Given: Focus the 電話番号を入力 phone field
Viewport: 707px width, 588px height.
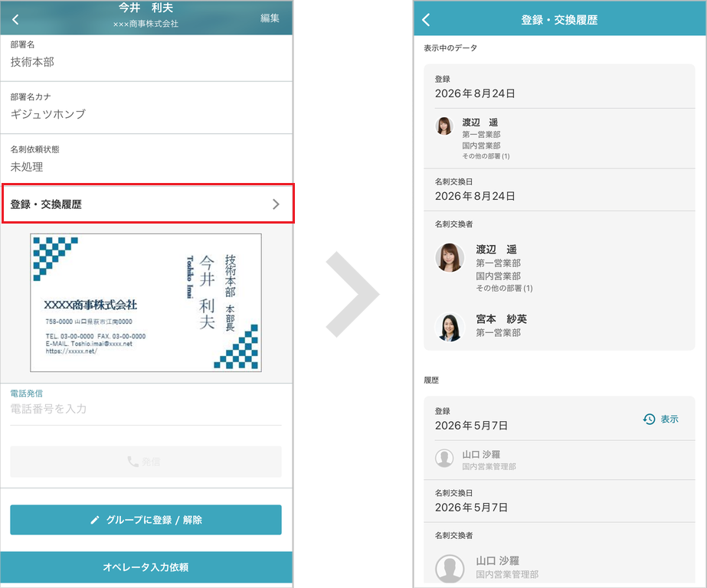Looking at the screenshot, I should (146, 409).
